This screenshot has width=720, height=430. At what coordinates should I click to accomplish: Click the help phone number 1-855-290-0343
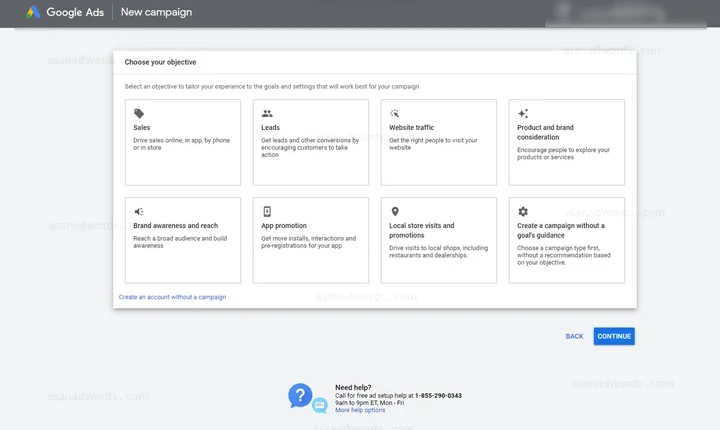(x=438, y=396)
